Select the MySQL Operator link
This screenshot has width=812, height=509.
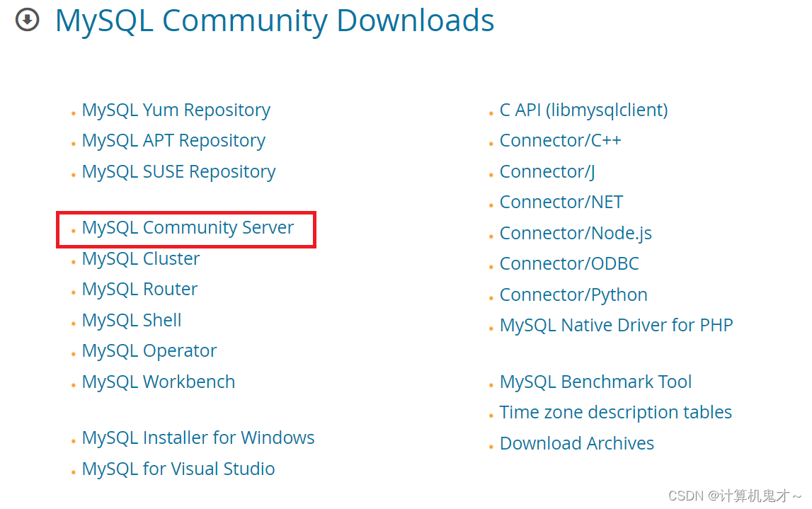[149, 351]
